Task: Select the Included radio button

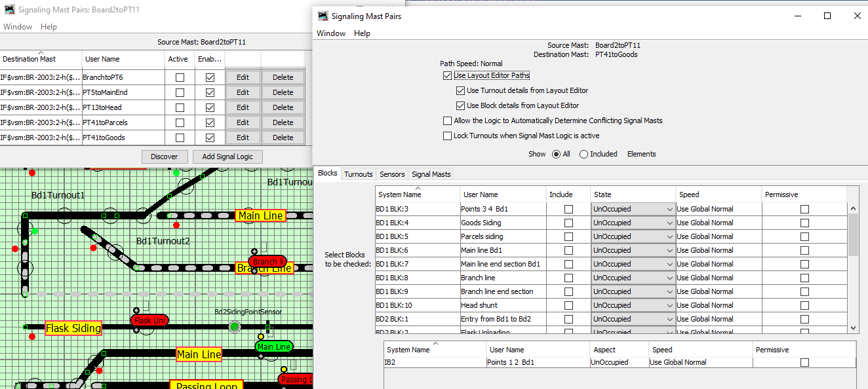Action: pyautogui.click(x=583, y=155)
